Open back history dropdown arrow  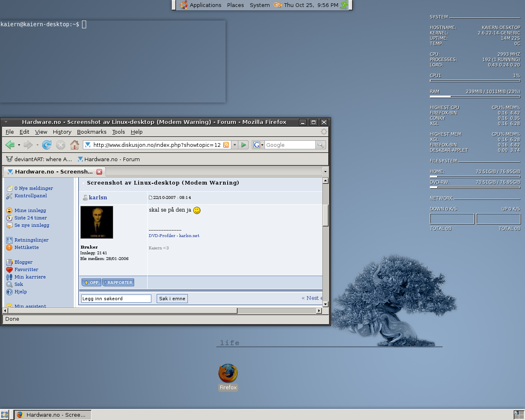(x=19, y=145)
